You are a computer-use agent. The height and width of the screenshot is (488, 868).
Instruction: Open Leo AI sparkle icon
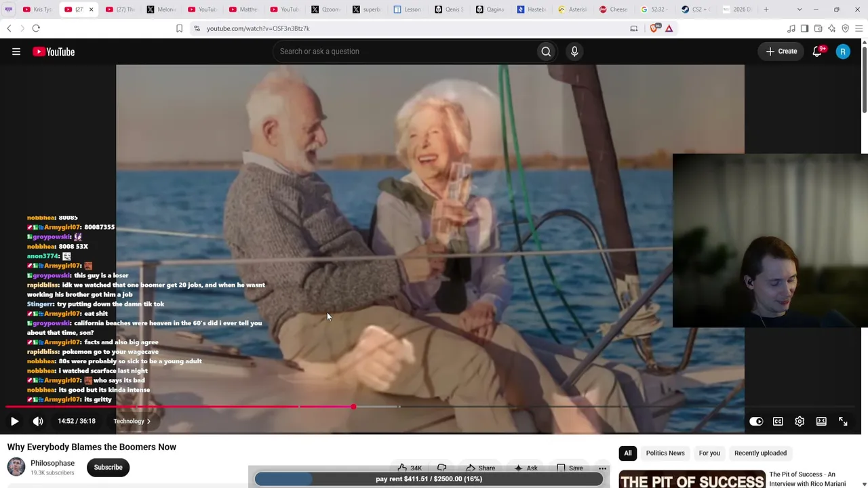coord(832,28)
